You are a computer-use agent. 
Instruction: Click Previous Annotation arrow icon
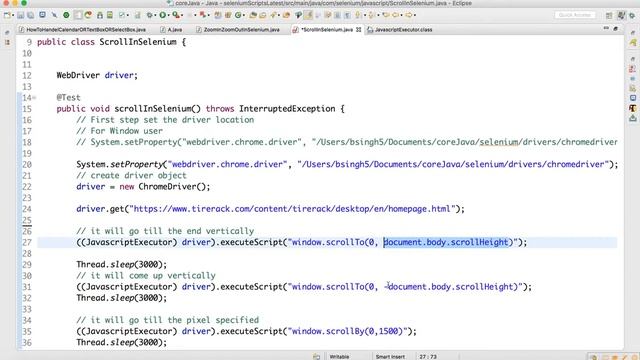pos(371,15)
